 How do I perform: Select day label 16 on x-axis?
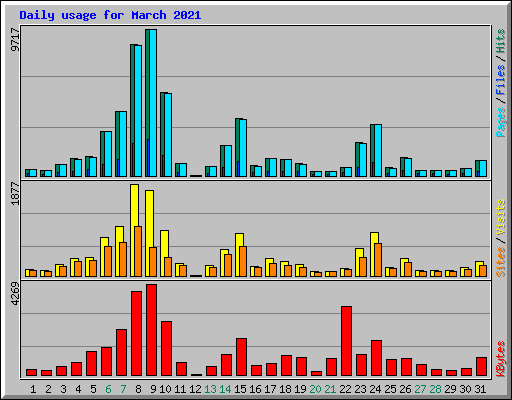point(255,389)
